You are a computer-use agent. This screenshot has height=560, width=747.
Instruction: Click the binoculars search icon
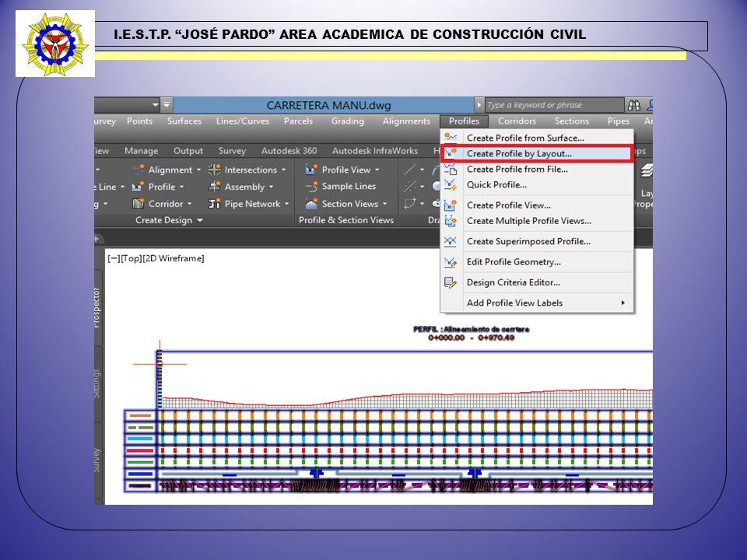634,105
